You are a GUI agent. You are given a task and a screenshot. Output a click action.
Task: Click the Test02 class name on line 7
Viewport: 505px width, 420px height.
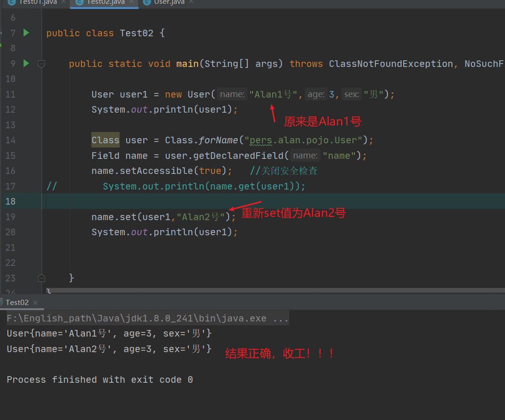(136, 33)
